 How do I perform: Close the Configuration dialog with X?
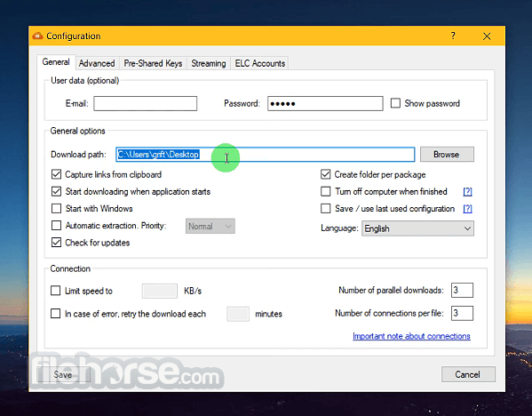click(x=487, y=36)
